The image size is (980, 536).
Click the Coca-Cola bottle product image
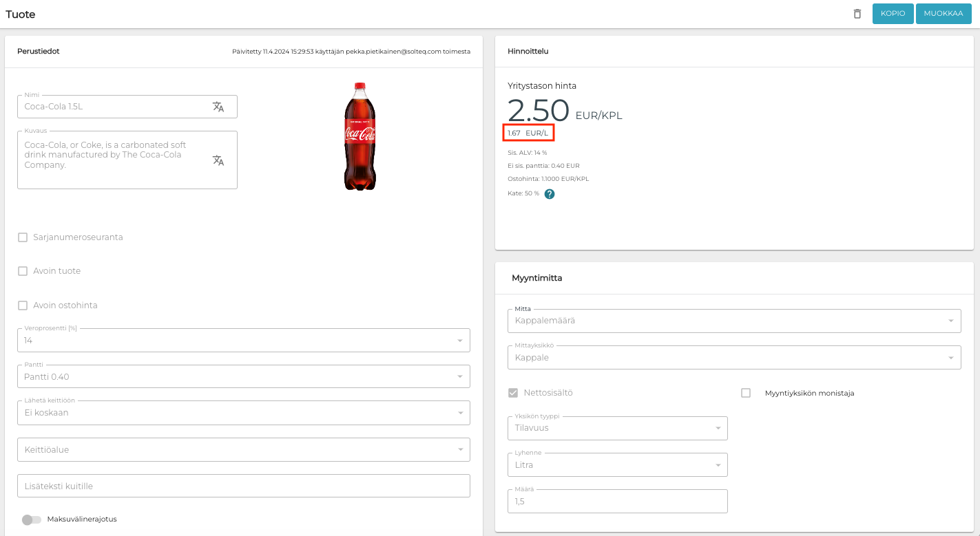pyautogui.click(x=359, y=136)
